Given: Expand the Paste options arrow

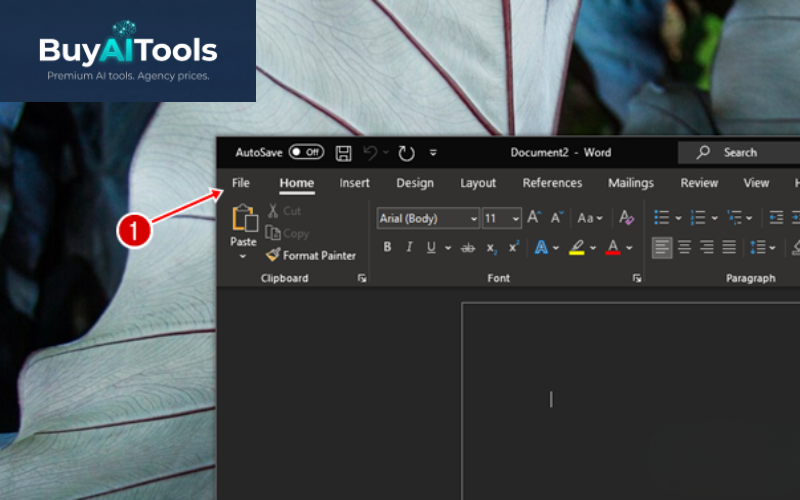Looking at the screenshot, I should [x=243, y=257].
